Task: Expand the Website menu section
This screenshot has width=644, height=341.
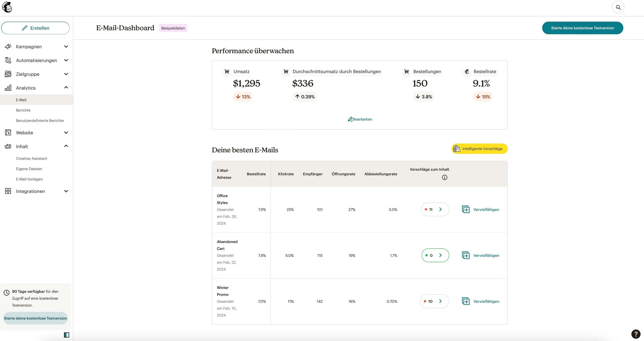Action: click(x=66, y=133)
